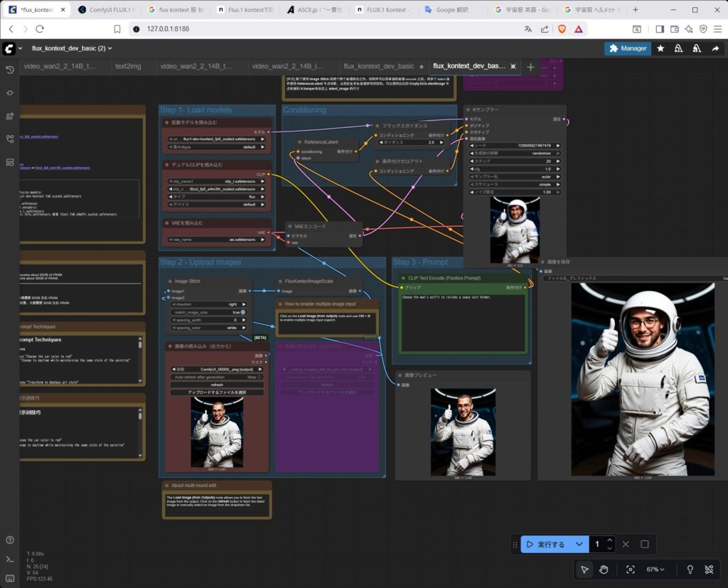The width and height of the screenshot is (728, 588).
Task: Expand the 実行する run options arrow
Action: click(x=579, y=545)
